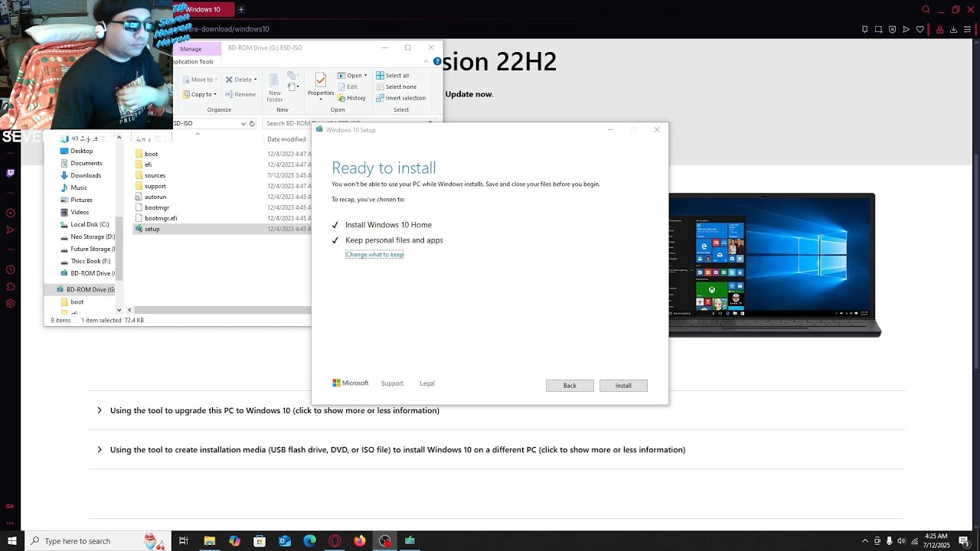Click the Back button in Windows 10 Setup

[x=570, y=386]
